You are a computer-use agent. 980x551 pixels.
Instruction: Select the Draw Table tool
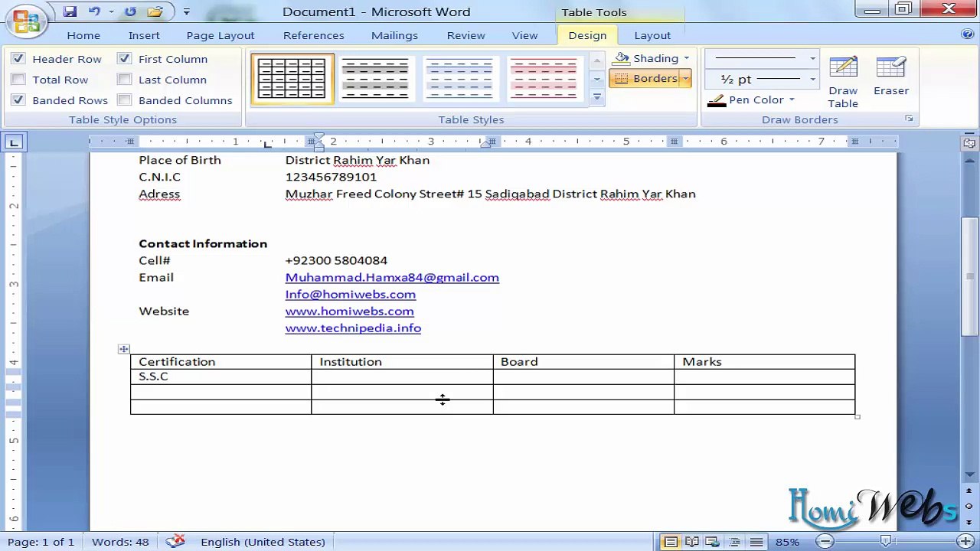[x=843, y=82]
